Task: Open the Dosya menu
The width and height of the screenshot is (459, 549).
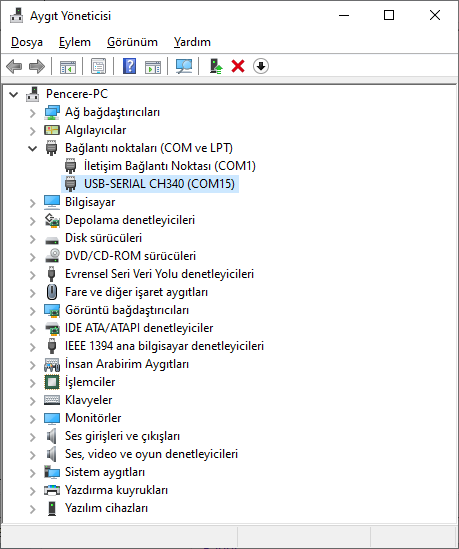Action: pos(27,42)
